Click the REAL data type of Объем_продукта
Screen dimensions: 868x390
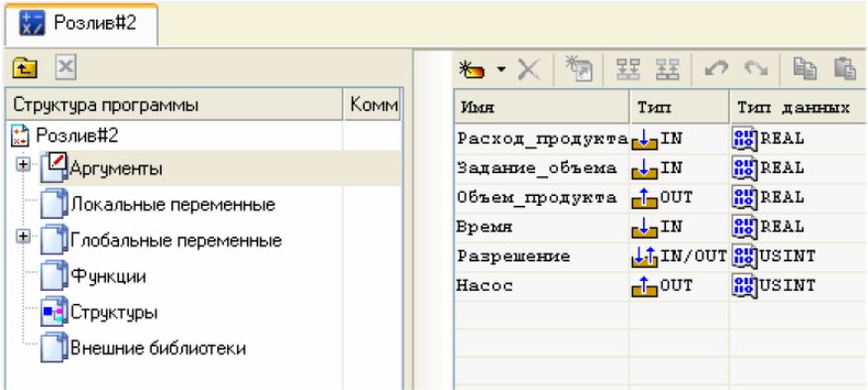799,198
